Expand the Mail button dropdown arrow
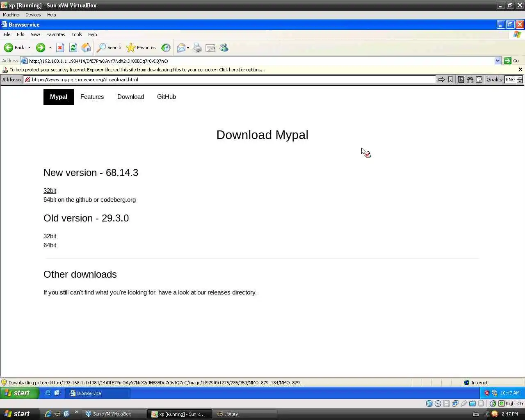This screenshot has width=525, height=420. point(188,48)
